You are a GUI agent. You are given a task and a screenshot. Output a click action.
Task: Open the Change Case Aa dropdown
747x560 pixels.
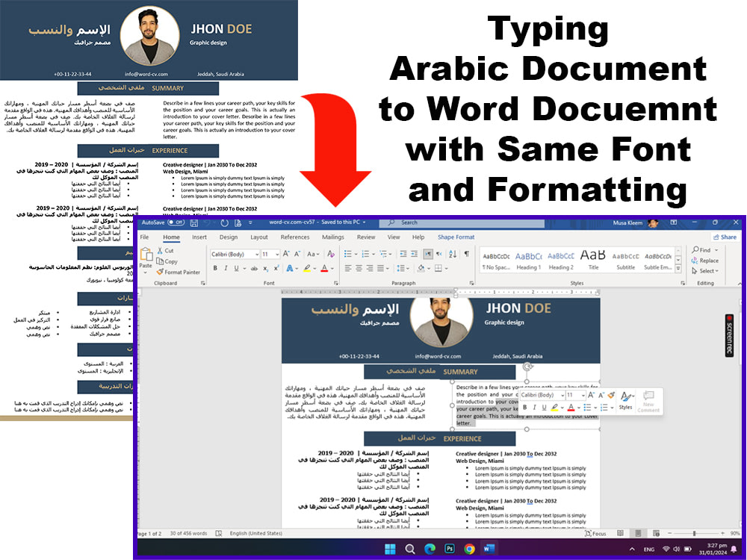(313, 255)
